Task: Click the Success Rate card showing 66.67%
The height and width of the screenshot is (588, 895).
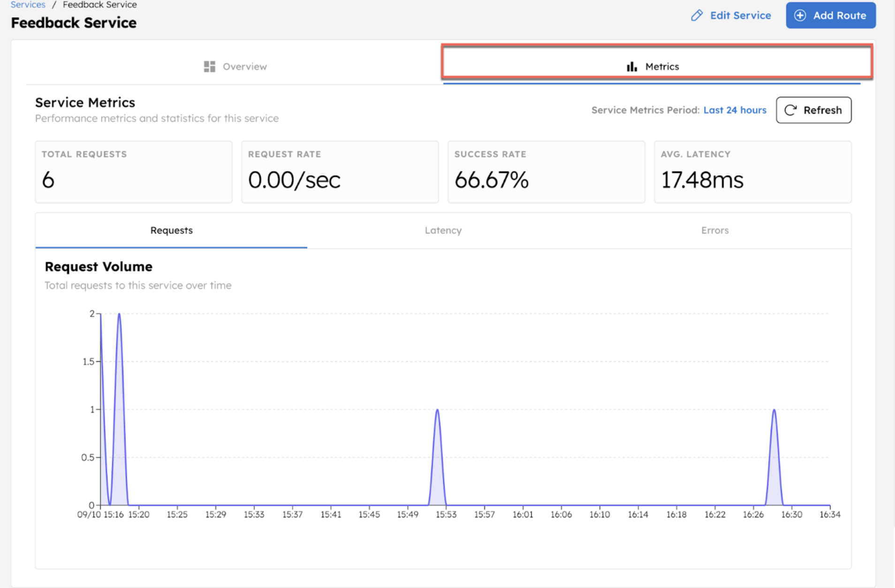Action: point(546,172)
